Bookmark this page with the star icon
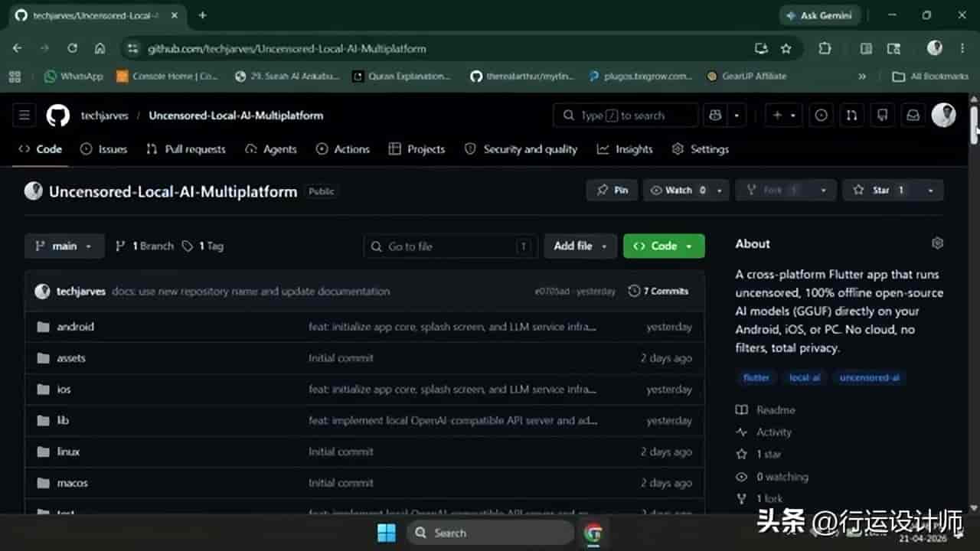 click(x=786, y=48)
